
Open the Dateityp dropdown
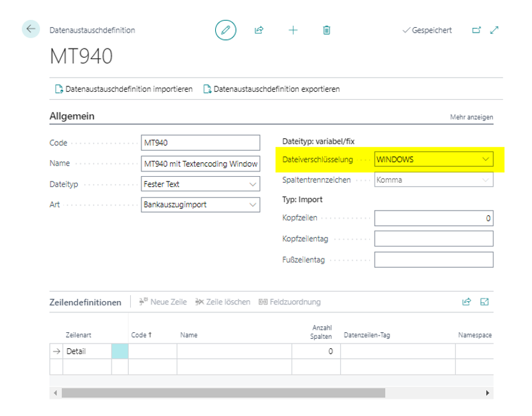[x=252, y=184]
